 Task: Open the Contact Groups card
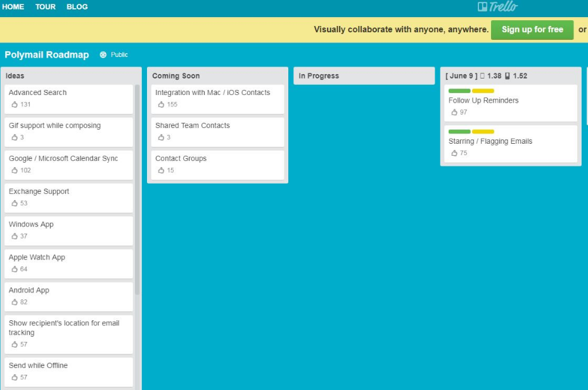pyautogui.click(x=217, y=165)
